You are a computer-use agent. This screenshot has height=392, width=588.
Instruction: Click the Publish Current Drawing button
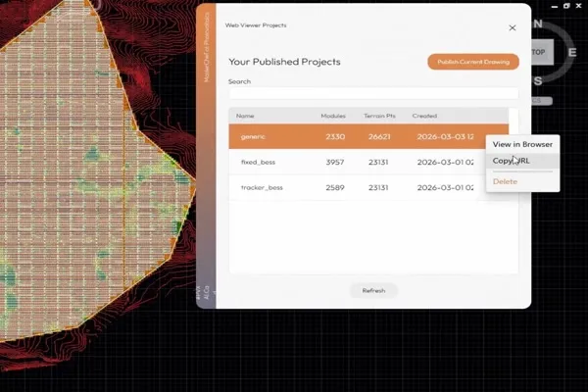472,62
